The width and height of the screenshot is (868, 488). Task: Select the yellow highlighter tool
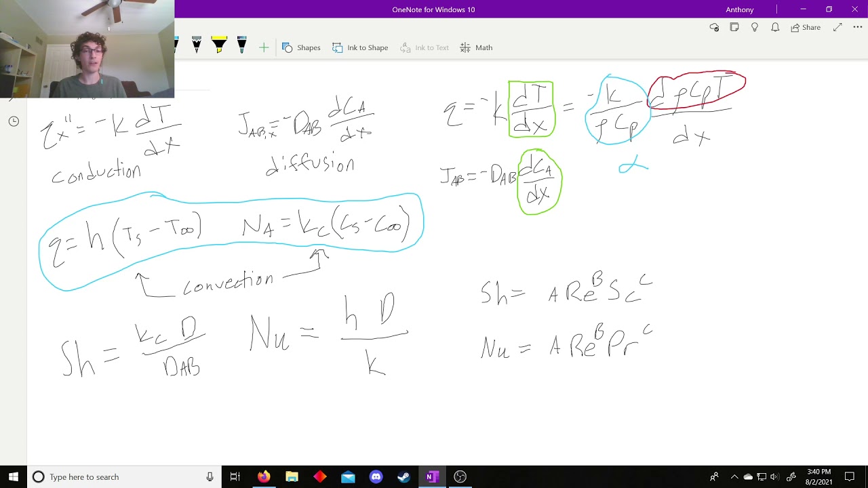click(219, 45)
